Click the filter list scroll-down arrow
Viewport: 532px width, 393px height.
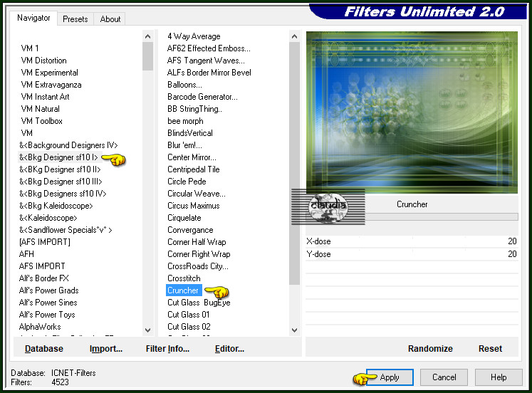pos(295,330)
